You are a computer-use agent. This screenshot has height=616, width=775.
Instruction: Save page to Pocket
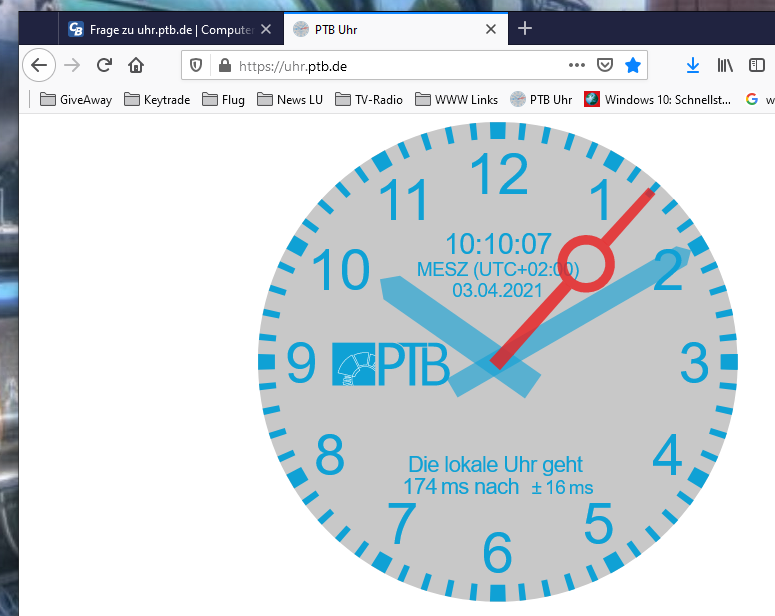[604, 65]
